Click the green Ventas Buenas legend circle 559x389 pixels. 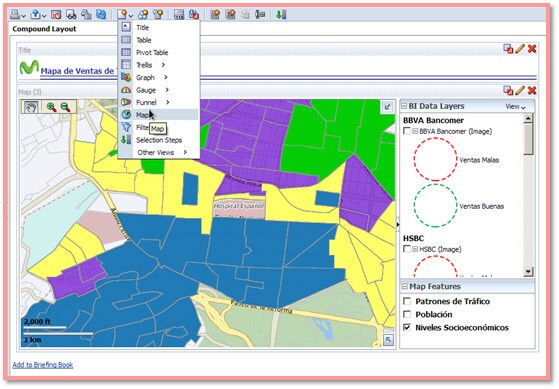click(435, 205)
